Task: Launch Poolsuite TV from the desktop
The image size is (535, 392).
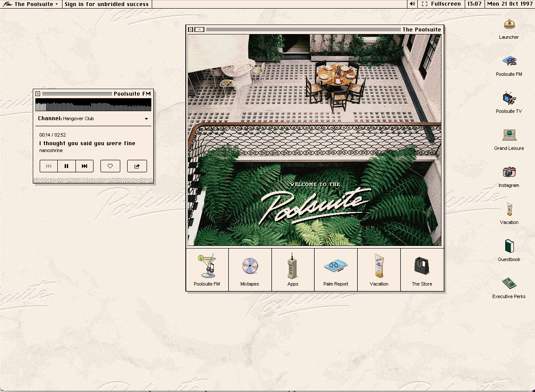Action: (x=509, y=99)
